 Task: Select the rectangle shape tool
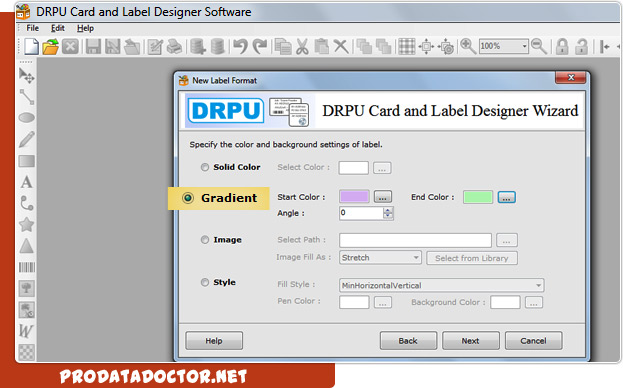pos(27,161)
